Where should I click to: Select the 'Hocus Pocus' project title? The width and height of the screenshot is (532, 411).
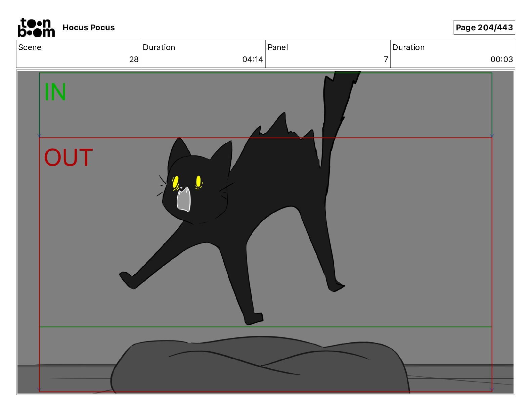click(x=89, y=28)
